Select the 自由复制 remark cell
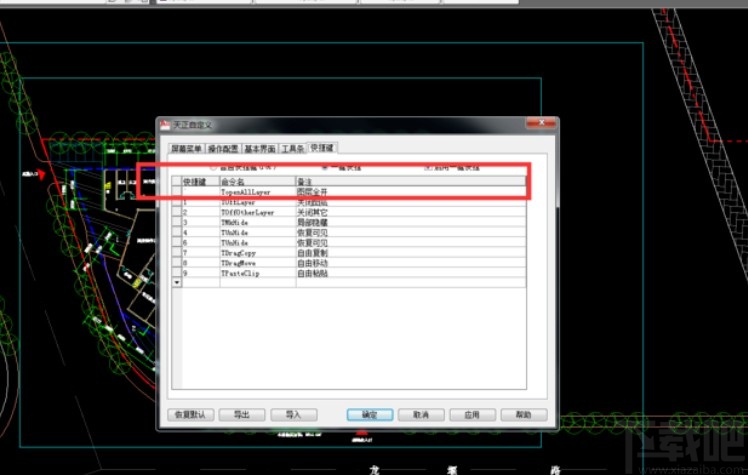This screenshot has width=748, height=475. tap(411, 253)
